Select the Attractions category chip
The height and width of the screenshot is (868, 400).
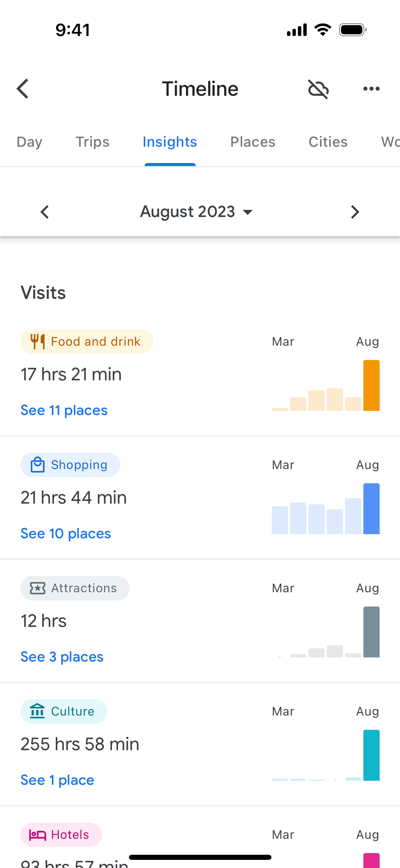tap(75, 588)
